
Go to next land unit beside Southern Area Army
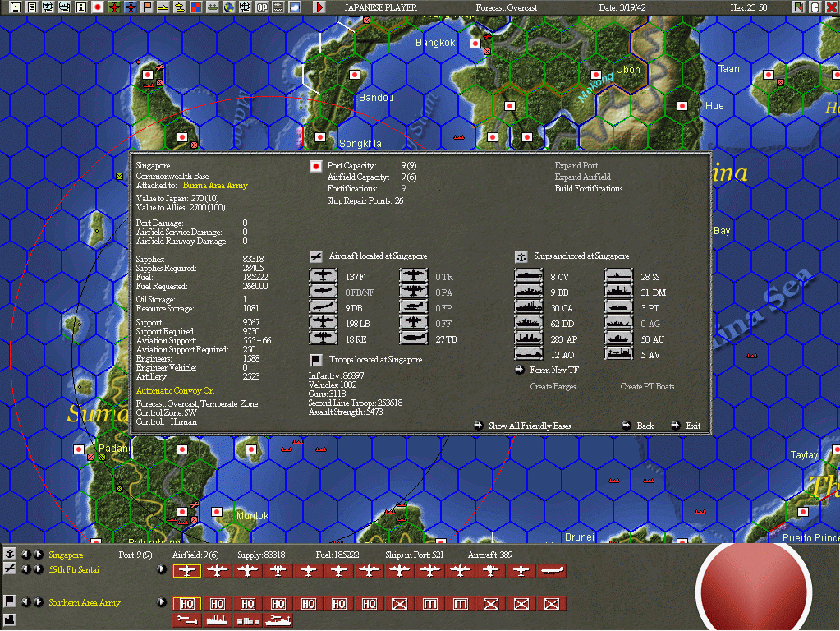pyautogui.click(x=38, y=602)
